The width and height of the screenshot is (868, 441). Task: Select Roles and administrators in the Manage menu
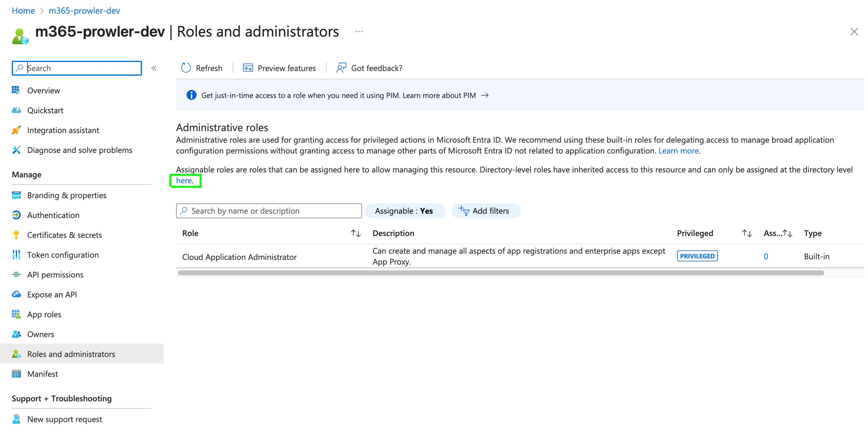coord(71,354)
